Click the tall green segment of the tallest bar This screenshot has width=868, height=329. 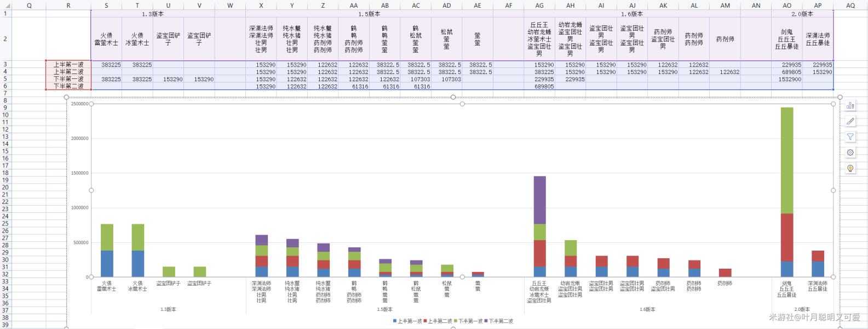point(786,160)
